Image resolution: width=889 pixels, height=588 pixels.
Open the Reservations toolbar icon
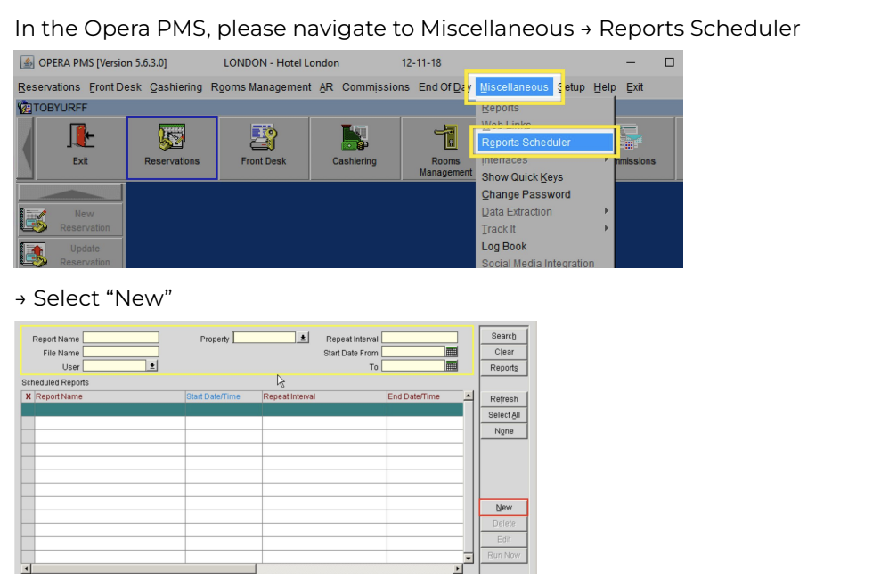coord(172,147)
